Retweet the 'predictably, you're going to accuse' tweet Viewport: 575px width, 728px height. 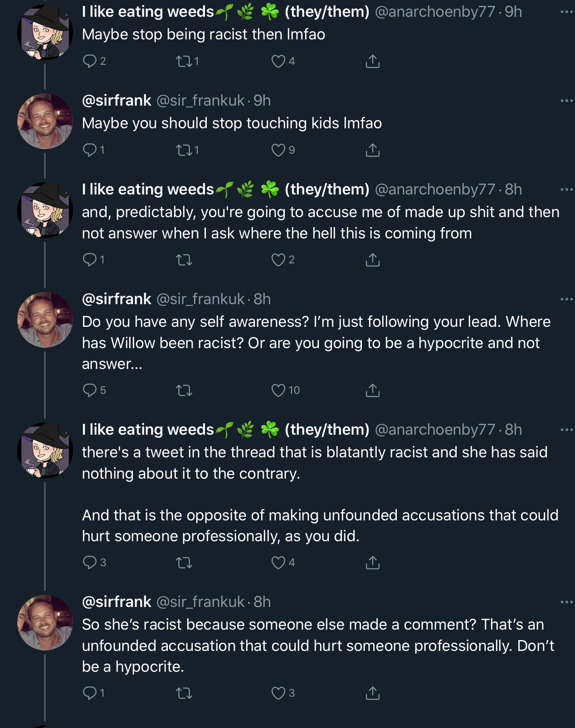click(184, 260)
